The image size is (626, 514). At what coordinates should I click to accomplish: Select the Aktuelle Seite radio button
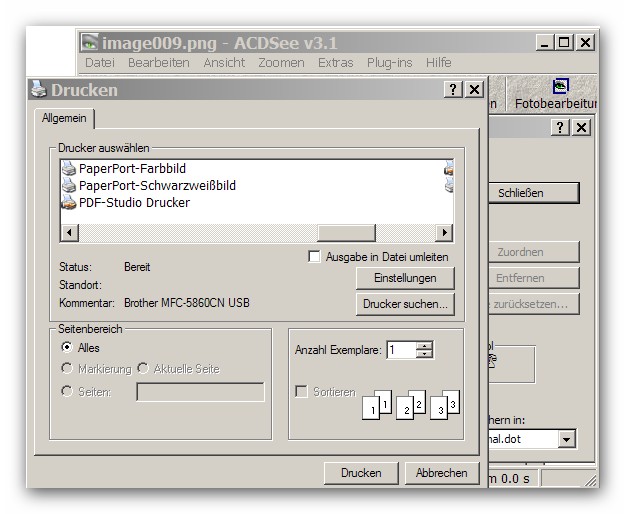143,368
